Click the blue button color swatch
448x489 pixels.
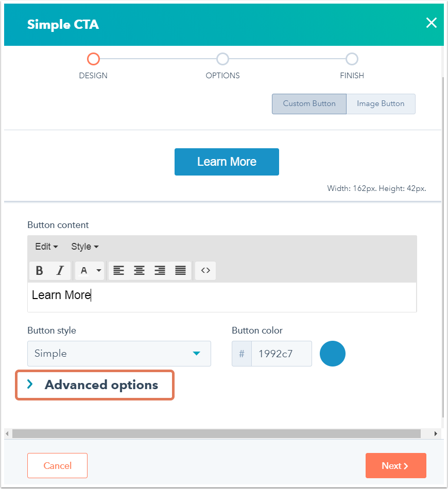(333, 354)
